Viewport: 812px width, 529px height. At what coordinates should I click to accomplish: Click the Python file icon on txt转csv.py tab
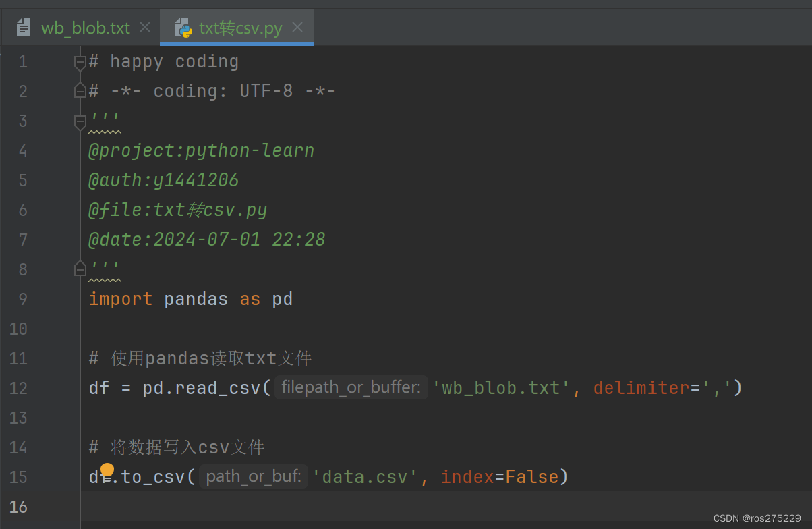coord(183,28)
